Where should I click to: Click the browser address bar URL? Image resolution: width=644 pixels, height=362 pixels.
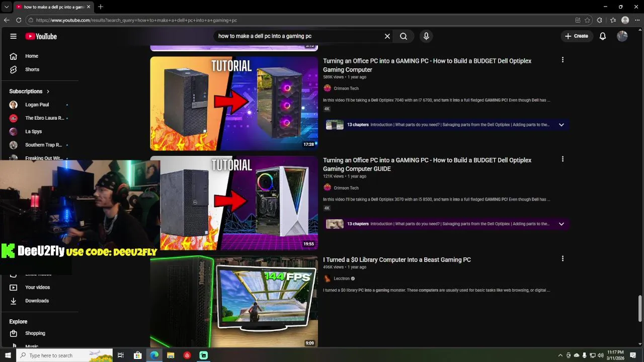(136, 20)
